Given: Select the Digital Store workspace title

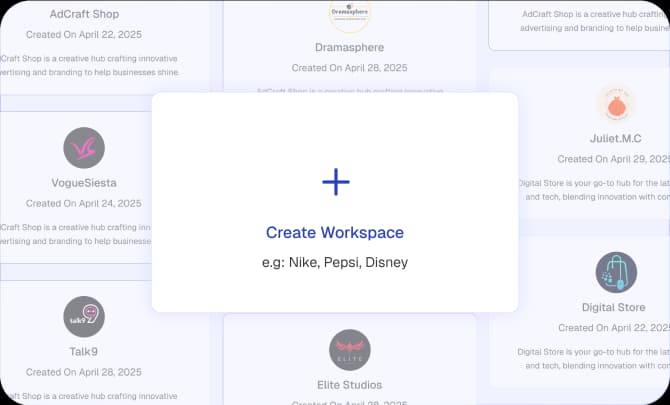Looking at the screenshot, I should pyautogui.click(x=613, y=307).
